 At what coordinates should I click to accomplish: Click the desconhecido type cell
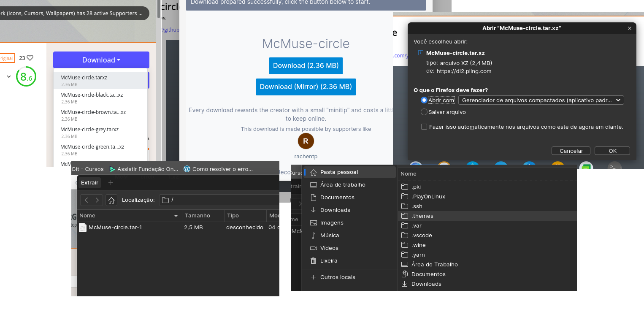(245, 228)
